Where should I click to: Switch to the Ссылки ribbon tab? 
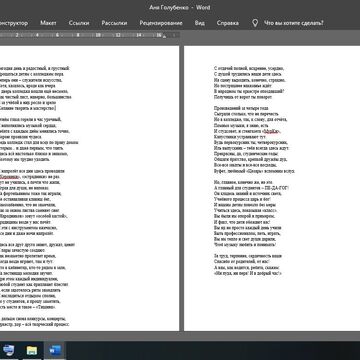(x=79, y=23)
